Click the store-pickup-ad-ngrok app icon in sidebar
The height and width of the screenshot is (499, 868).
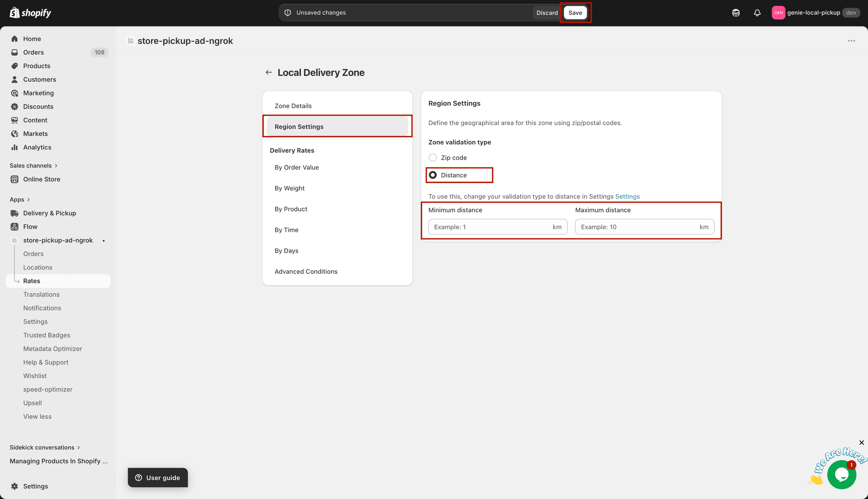[x=14, y=240]
